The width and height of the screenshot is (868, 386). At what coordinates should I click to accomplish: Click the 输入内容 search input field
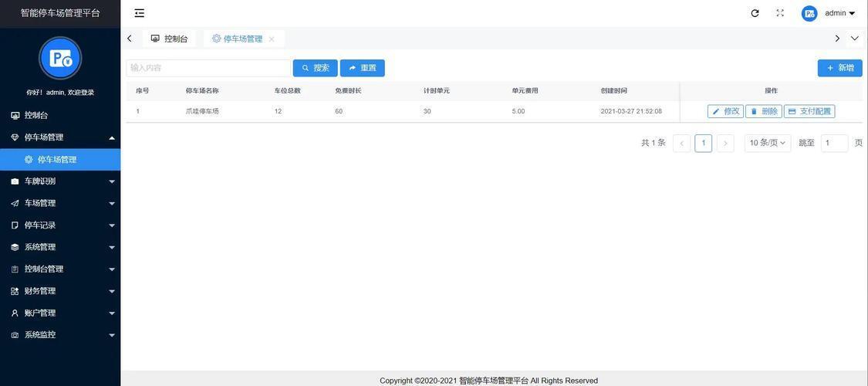(x=208, y=68)
